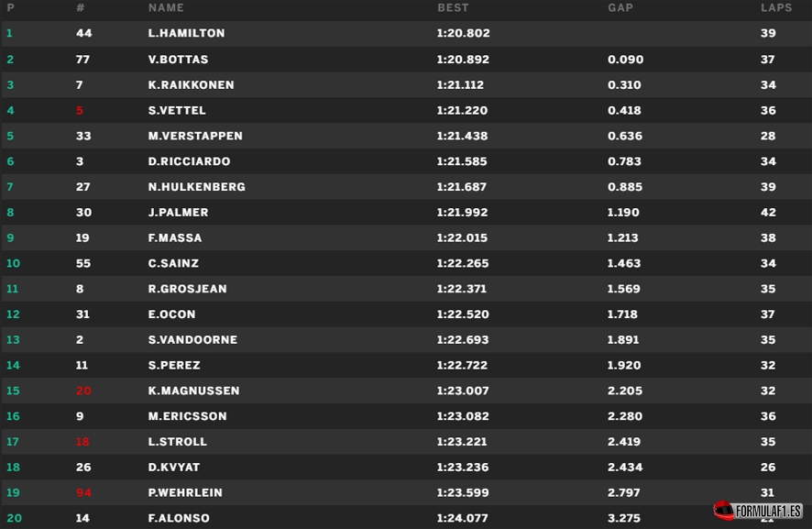Click P.WEHRLEIN's best time 1:23.599
Screen dimensions: 812x529
click(x=463, y=492)
